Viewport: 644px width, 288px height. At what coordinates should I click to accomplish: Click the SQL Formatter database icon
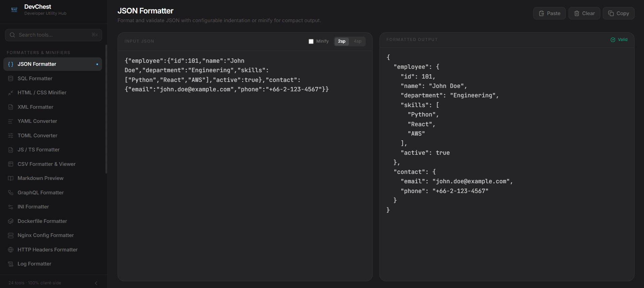(x=11, y=79)
